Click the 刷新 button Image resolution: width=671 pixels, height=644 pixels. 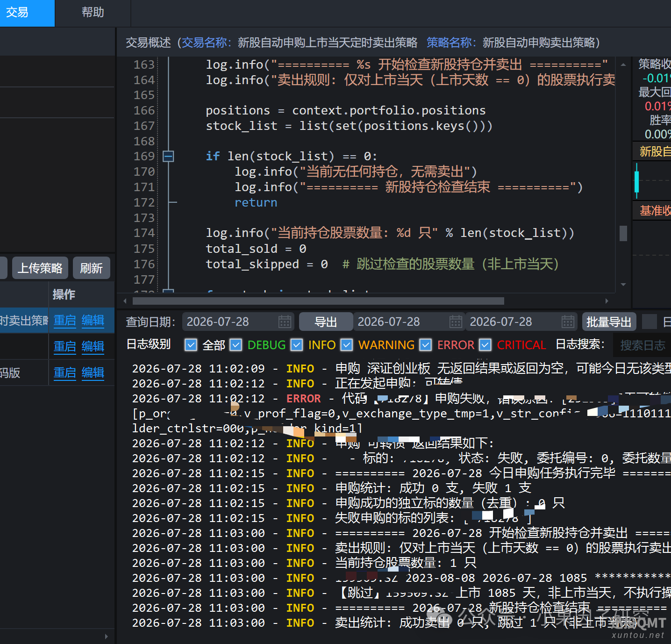[x=92, y=268]
